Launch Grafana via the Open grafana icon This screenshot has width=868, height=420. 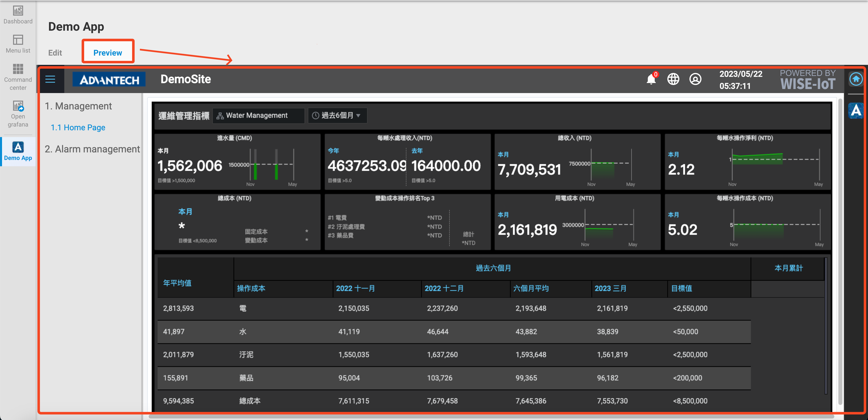tap(18, 113)
